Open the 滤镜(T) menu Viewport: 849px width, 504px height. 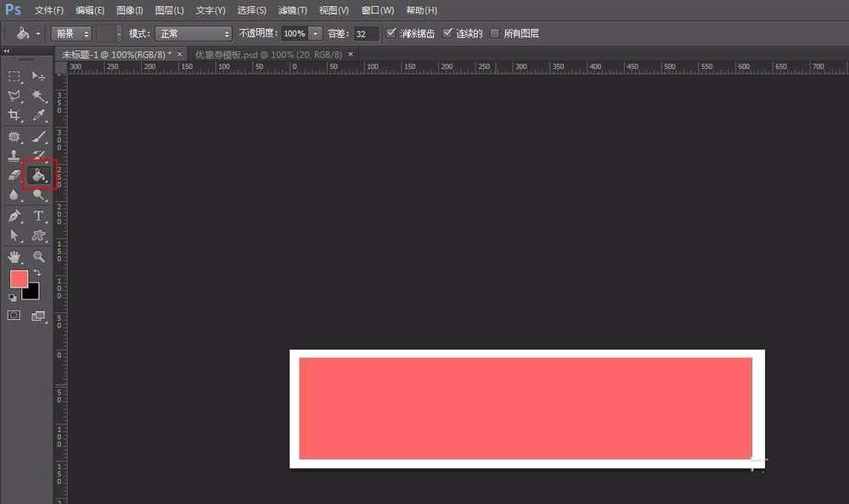[292, 10]
